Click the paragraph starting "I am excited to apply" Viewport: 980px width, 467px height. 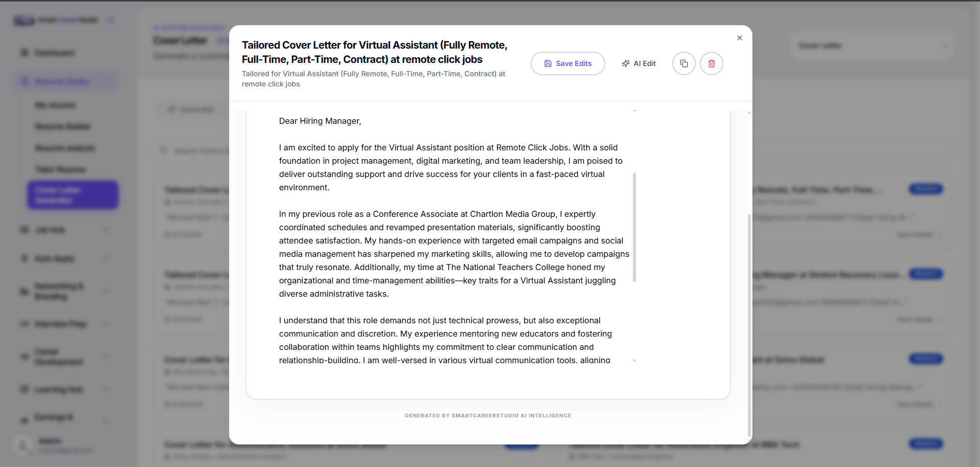(x=451, y=167)
